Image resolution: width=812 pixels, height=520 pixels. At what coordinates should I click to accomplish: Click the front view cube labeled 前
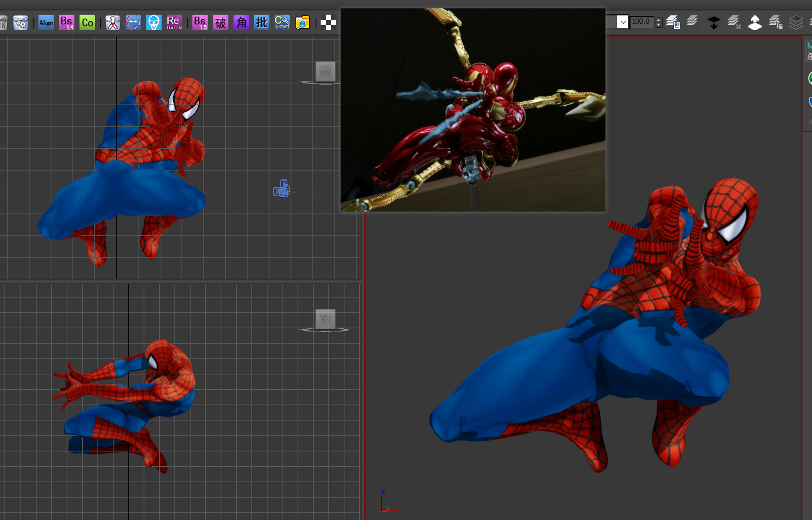pos(325,71)
